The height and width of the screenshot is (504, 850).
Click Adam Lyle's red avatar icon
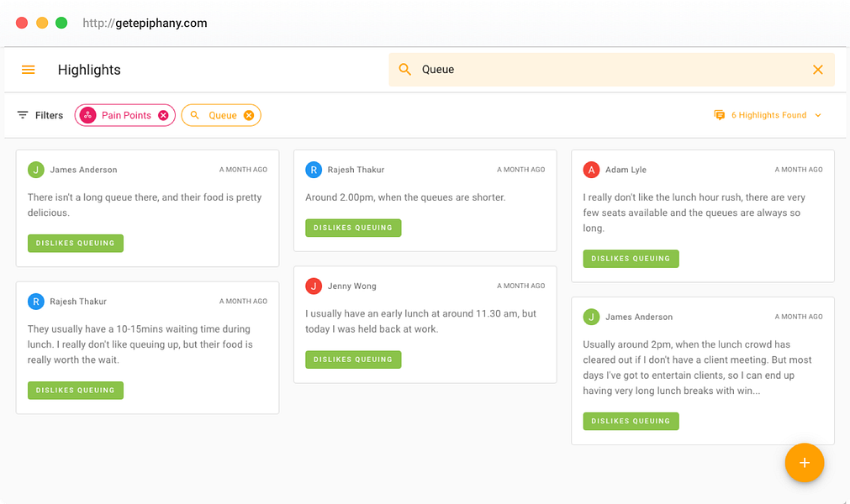(591, 170)
